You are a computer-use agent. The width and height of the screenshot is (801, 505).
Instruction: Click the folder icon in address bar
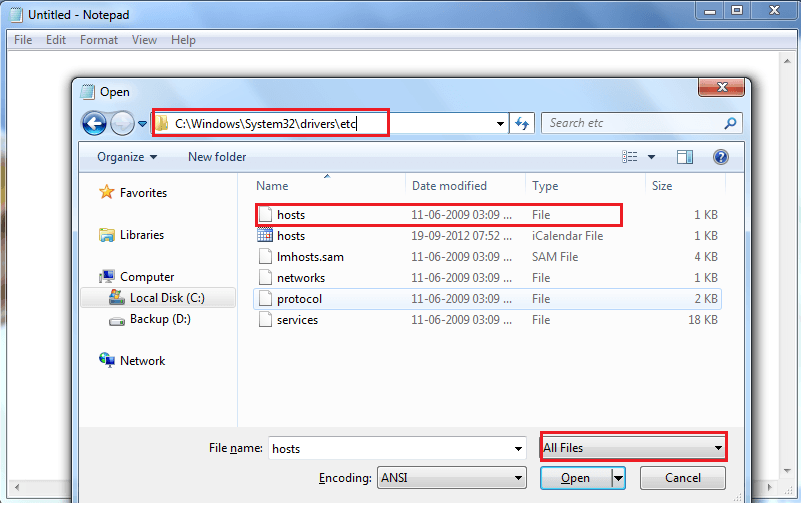(x=162, y=123)
